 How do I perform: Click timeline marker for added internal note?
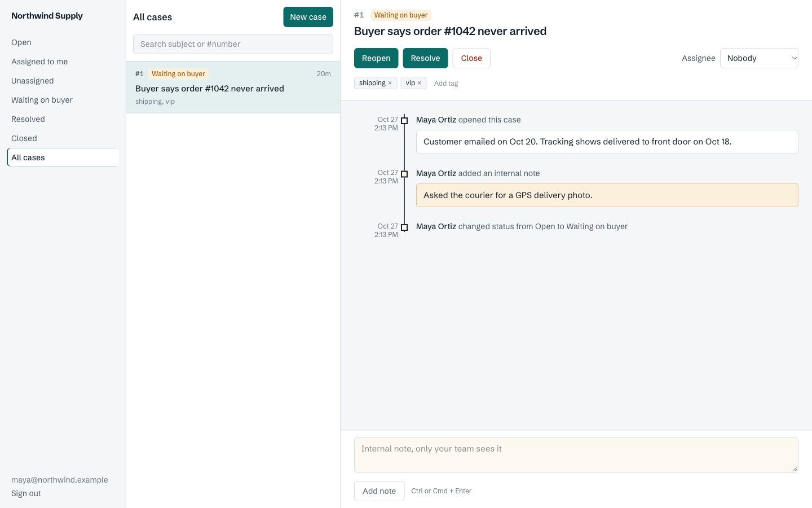(404, 174)
